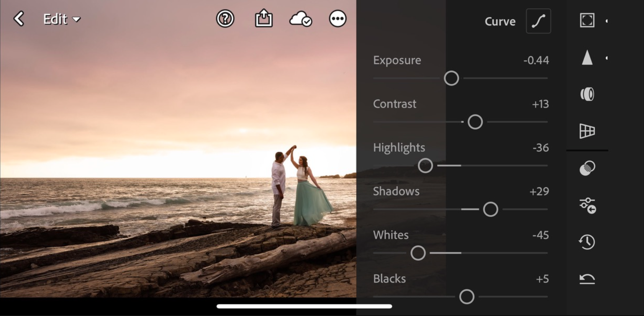Screen dimensions: 644x316
Task: Open the Optics lens icon
Action: click(587, 94)
